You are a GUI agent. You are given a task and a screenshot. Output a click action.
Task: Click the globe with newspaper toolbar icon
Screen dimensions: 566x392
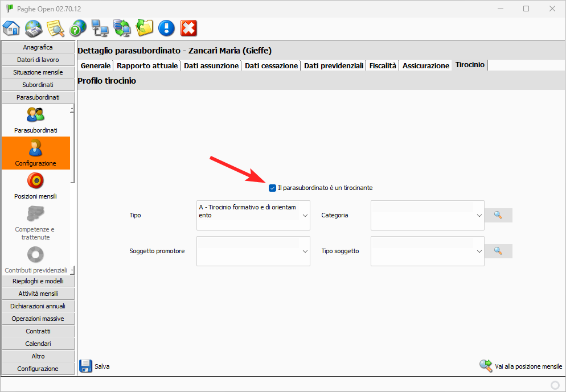[34, 28]
